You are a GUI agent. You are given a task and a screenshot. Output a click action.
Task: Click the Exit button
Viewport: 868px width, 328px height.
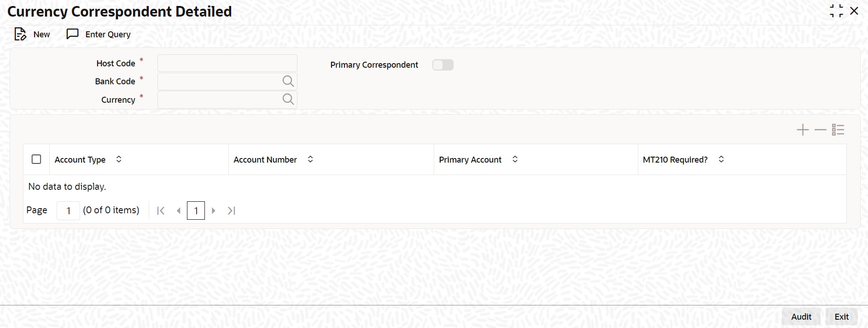[842, 317]
